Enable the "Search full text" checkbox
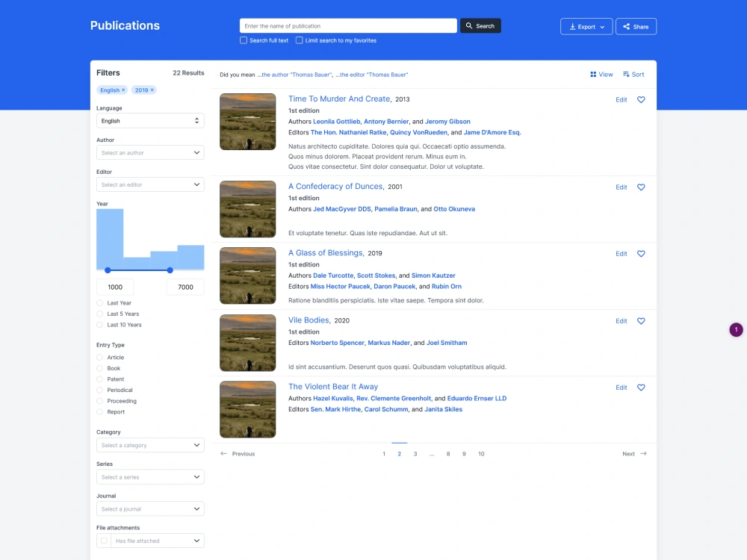This screenshot has width=747, height=560. point(243,40)
